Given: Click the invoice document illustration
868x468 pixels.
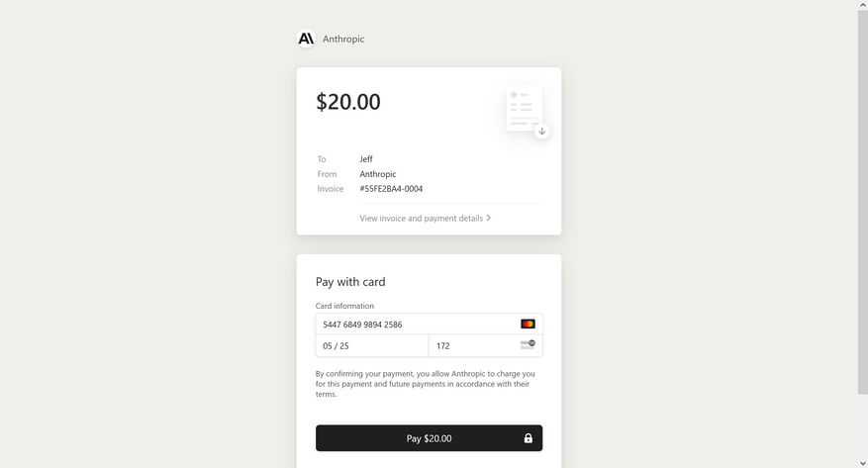Looking at the screenshot, I should (524, 108).
